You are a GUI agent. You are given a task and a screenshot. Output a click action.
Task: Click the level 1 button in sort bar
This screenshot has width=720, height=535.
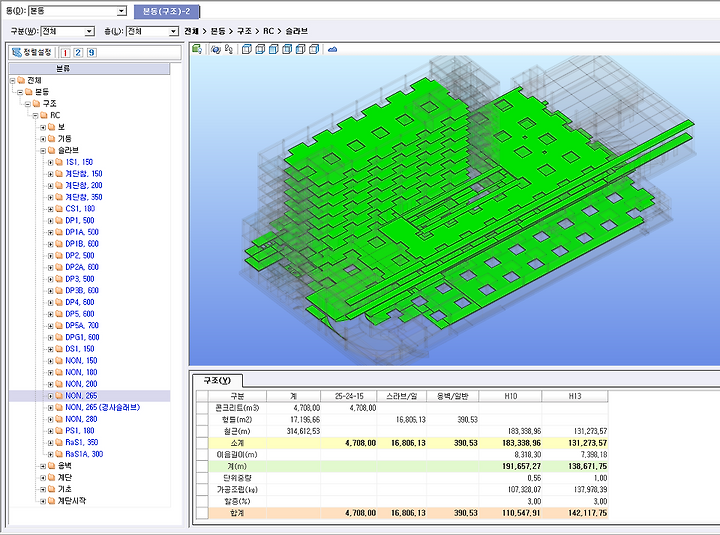65,52
